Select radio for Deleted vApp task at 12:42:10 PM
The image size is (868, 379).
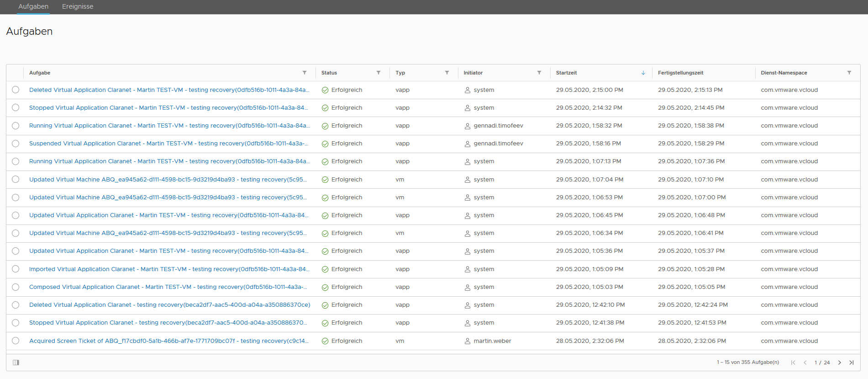(16, 305)
